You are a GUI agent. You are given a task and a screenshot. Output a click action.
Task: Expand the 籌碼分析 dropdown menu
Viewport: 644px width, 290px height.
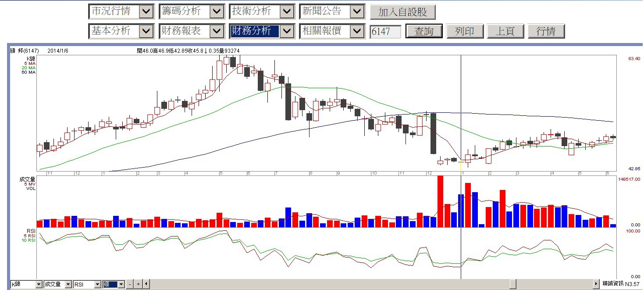pyautogui.click(x=217, y=12)
